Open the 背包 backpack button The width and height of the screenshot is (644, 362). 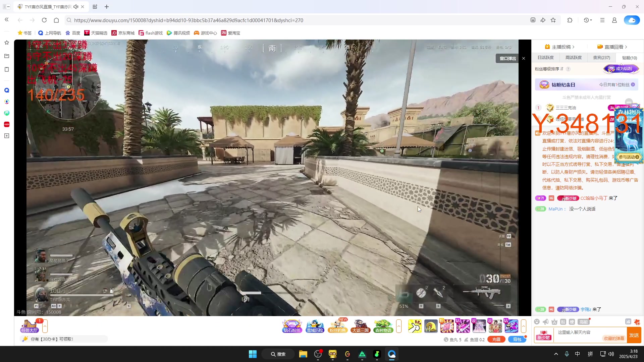click(517, 340)
